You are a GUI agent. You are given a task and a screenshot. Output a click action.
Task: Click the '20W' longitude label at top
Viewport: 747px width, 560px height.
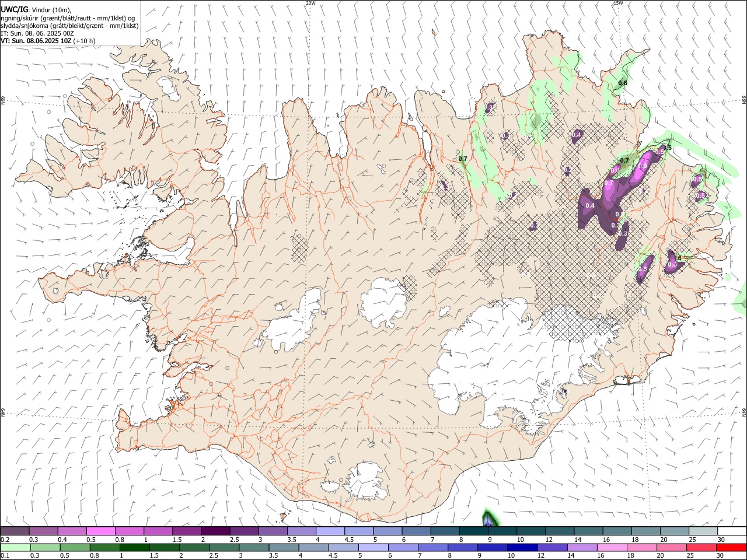(x=310, y=3)
